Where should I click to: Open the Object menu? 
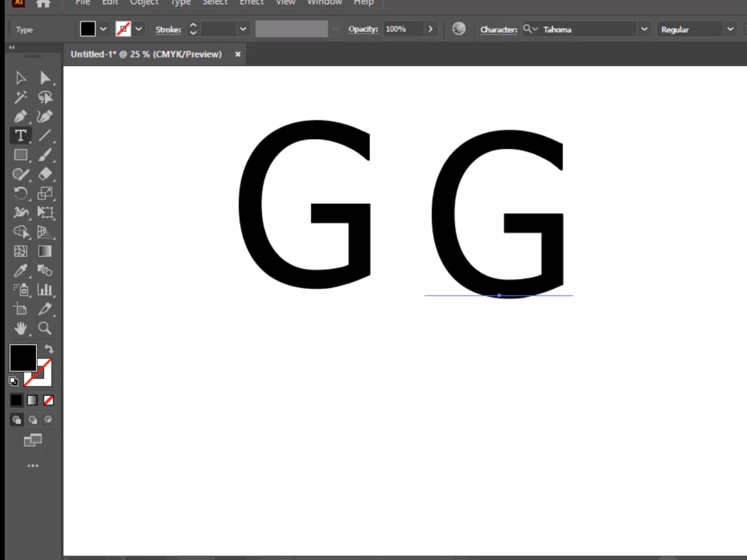[144, 3]
